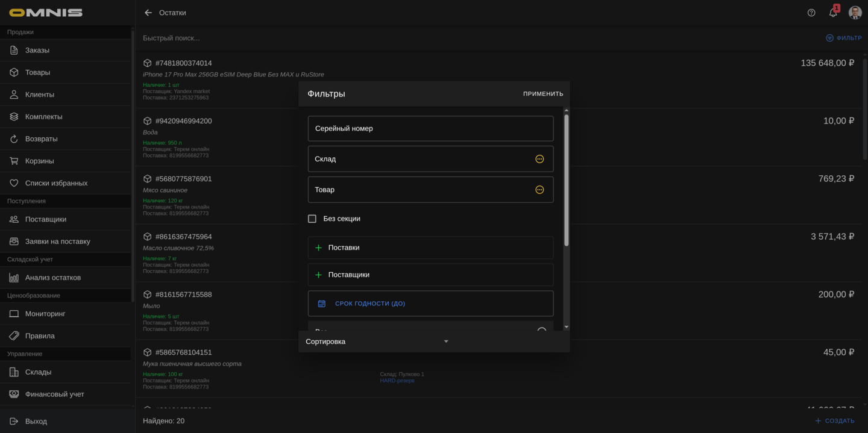Open the notifications bell
The width and height of the screenshot is (868, 433).
(833, 13)
